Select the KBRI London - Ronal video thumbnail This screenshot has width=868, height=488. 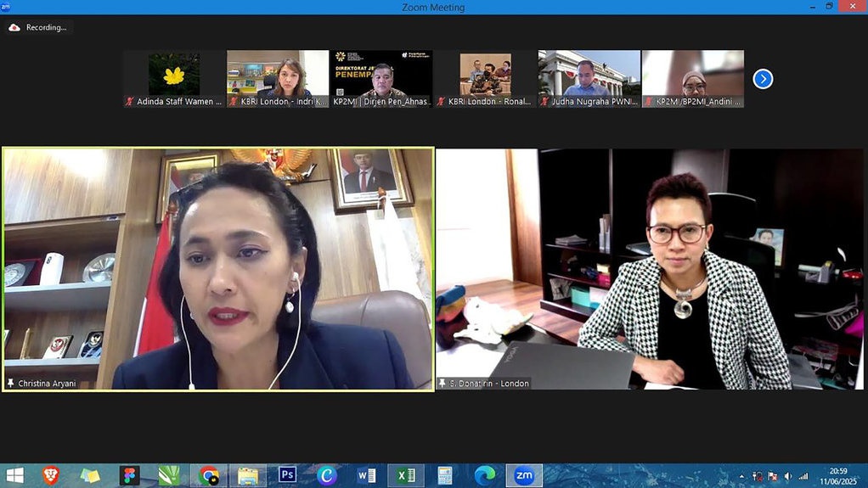(486, 79)
